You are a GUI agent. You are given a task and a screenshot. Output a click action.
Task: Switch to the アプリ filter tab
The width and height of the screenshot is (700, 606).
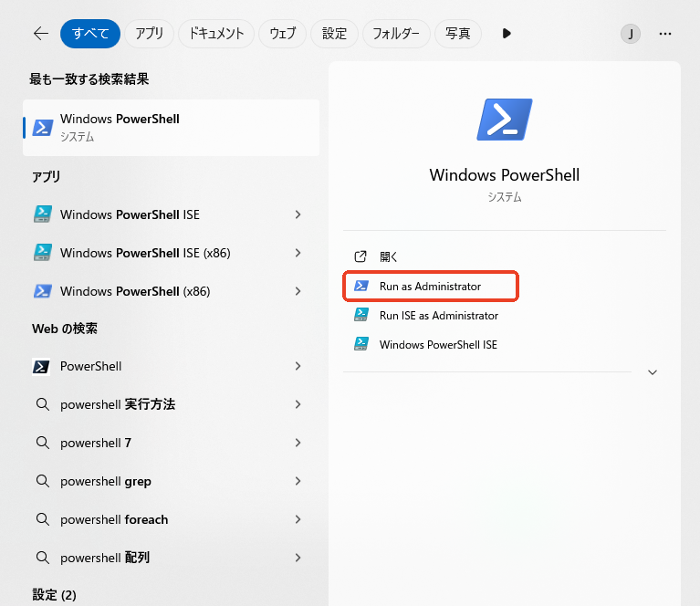point(149,34)
